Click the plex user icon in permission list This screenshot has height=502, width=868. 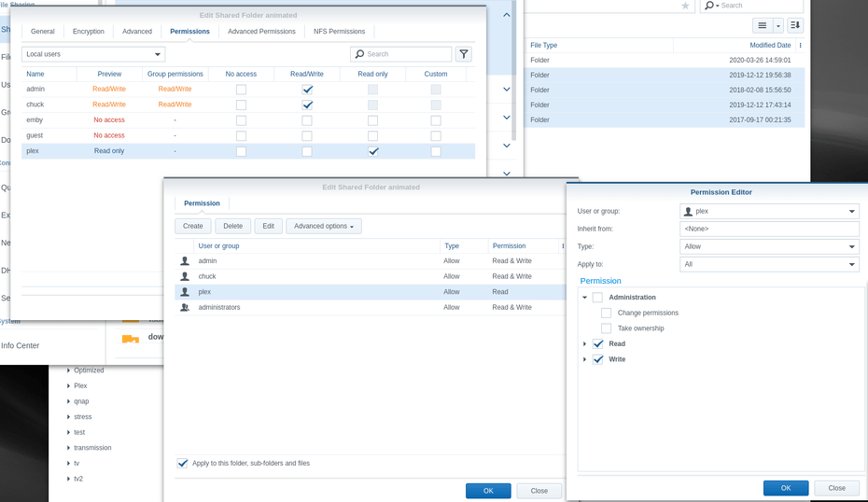point(185,292)
